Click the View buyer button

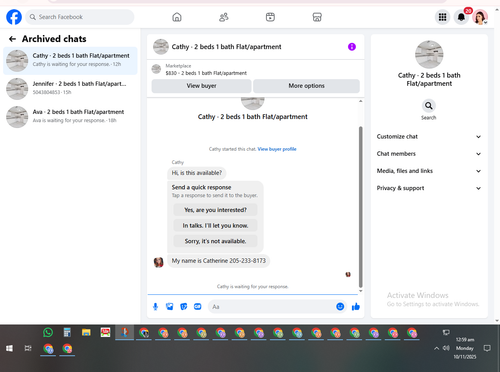tap(201, 86)
